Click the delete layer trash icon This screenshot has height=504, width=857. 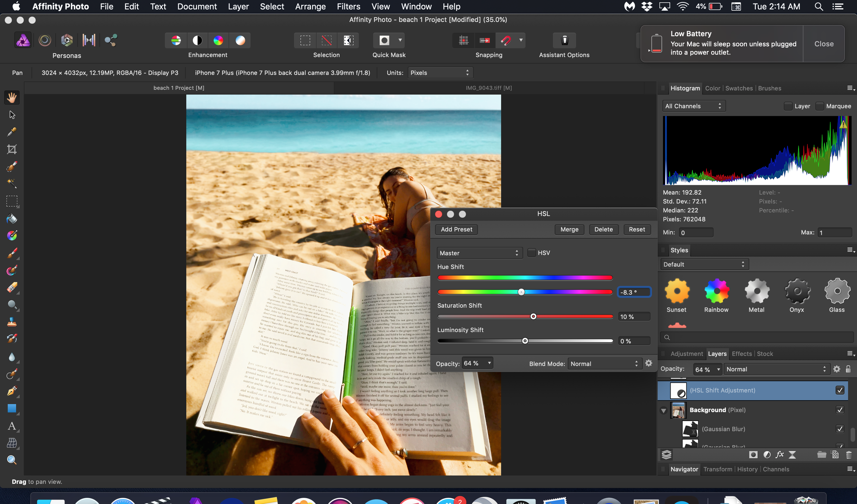pos(848,455)
